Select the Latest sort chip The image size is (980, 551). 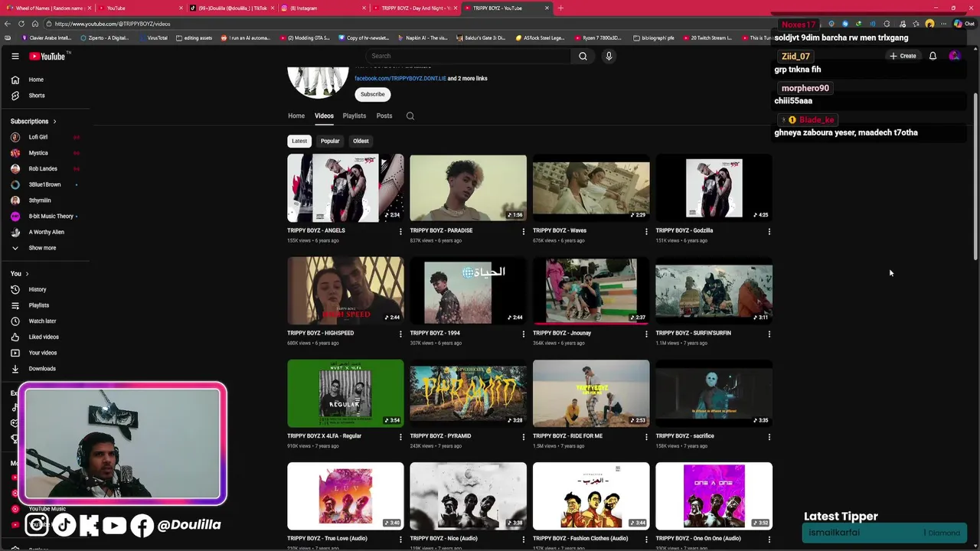click(x=299, y=141)
